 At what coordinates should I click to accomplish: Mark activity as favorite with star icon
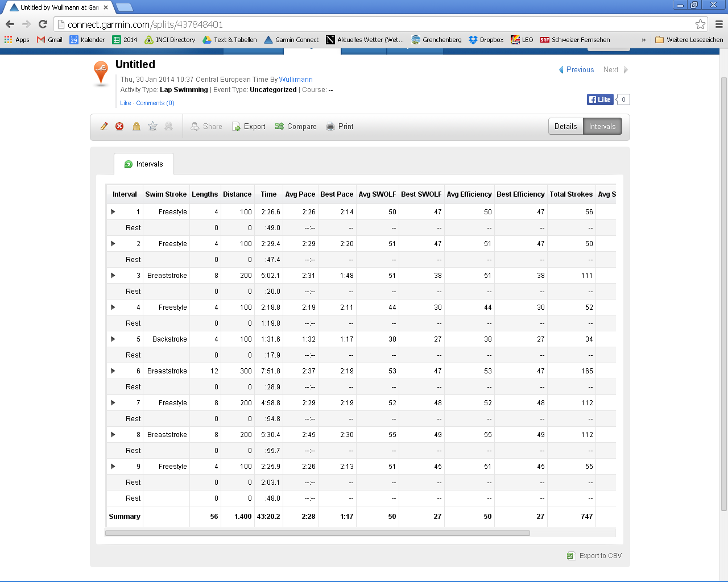tap(152, 126)
